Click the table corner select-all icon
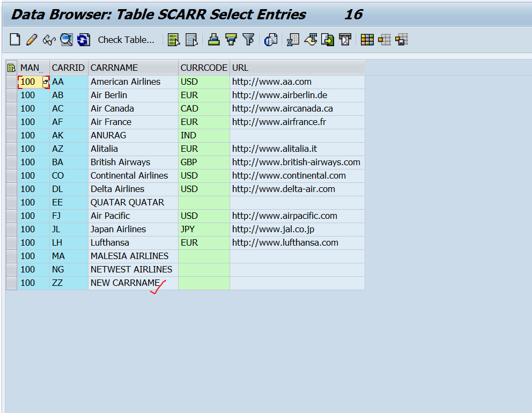Screen dimensions: 532x413 (12, 68)
